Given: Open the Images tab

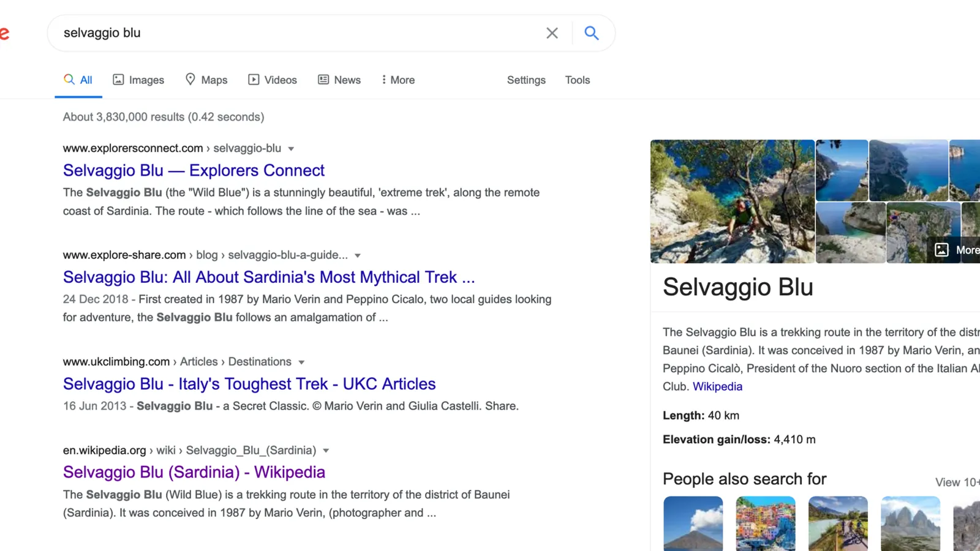Looking at the screenshot, I should 138,80.
